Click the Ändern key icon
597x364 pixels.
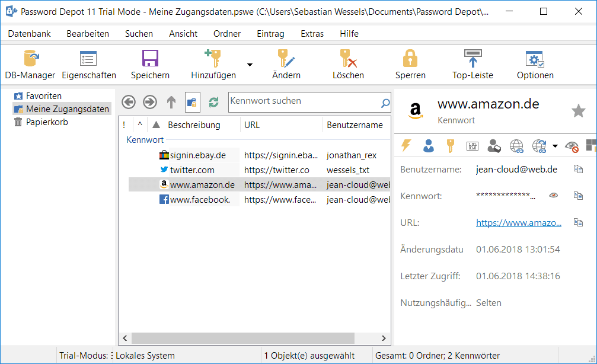click(286, 59)
